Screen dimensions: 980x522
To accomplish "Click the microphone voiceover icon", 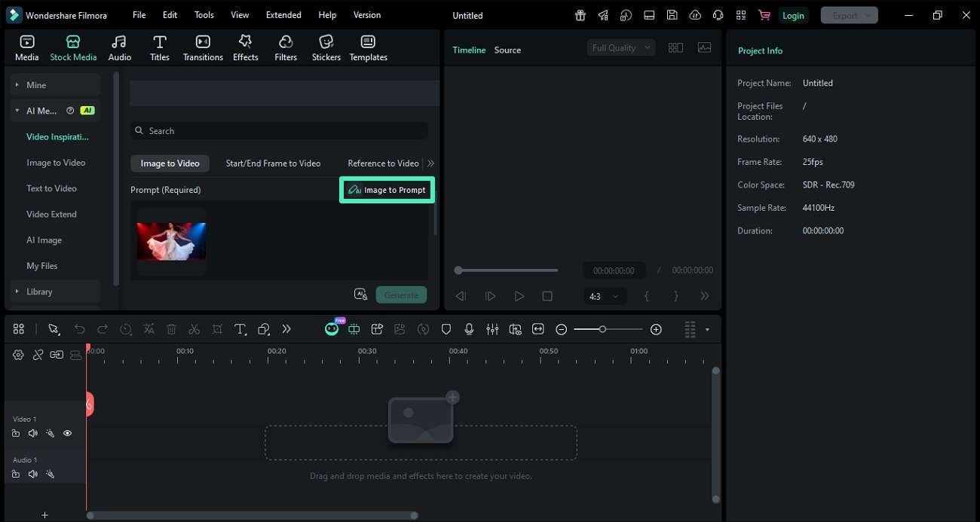I will click(x=469, y=329).
